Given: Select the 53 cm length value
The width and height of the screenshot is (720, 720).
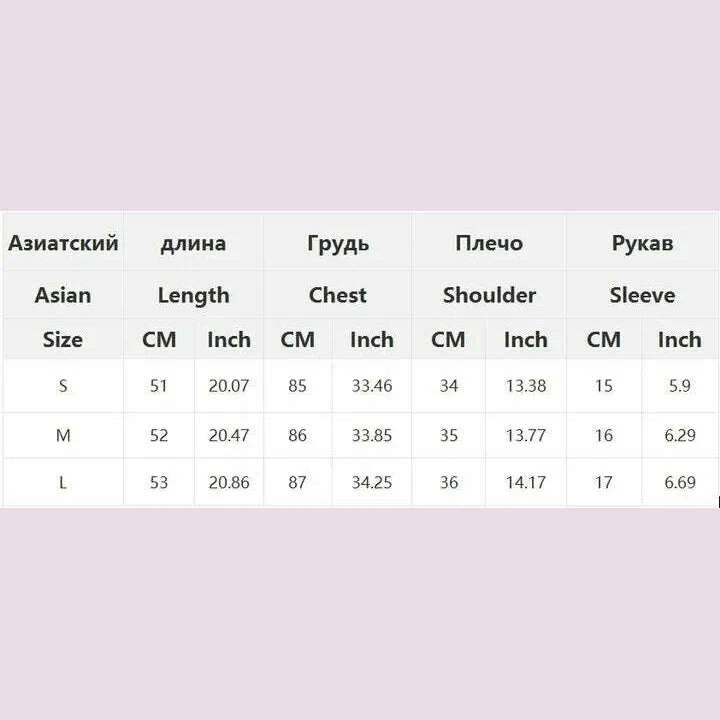Looking at the screenshot, I should (158, 483).
